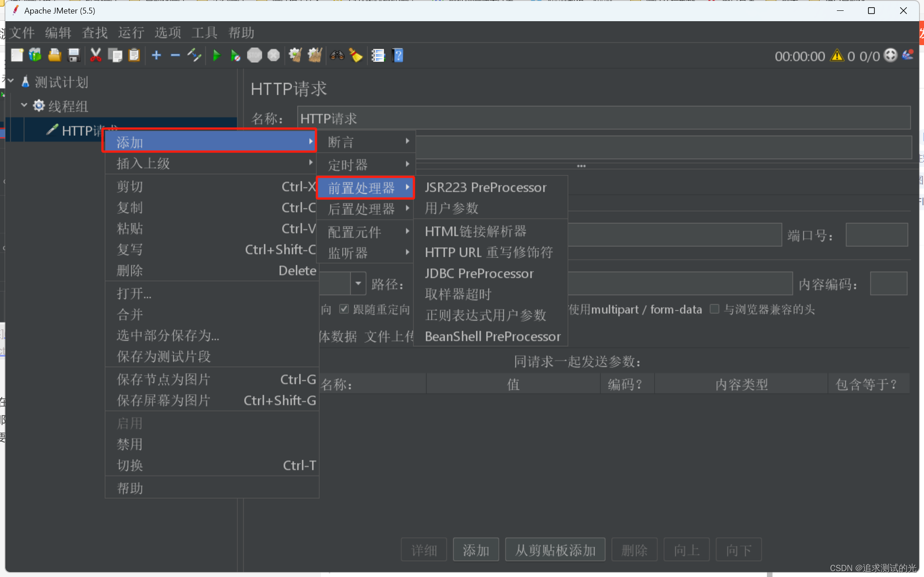The width and height of the screenshot is (924, 577).
Task: Click the Paste clipboard icon
Action: point(134,55)
